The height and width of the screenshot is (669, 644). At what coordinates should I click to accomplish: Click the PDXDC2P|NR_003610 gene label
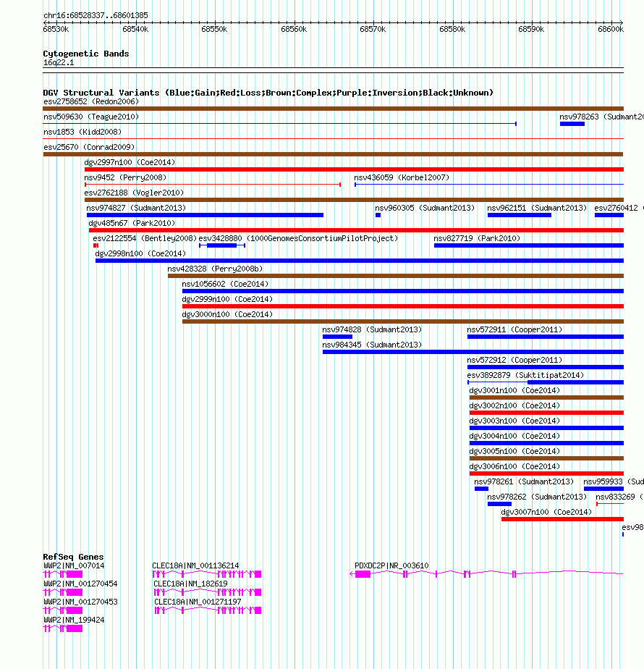tap(391, 565)
